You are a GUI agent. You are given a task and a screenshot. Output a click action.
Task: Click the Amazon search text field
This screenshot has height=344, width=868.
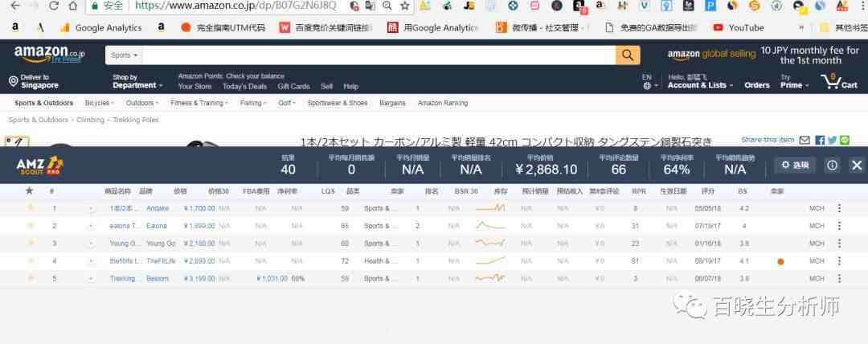pos(379,55)
